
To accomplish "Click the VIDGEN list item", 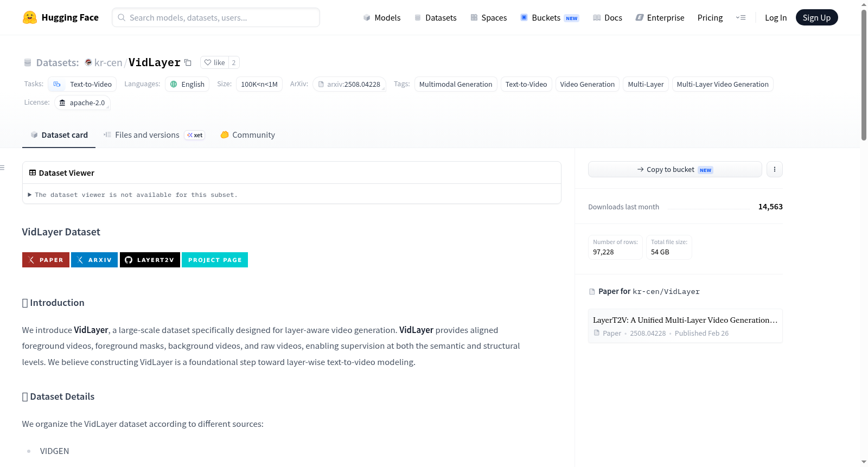I will (54, 451).
